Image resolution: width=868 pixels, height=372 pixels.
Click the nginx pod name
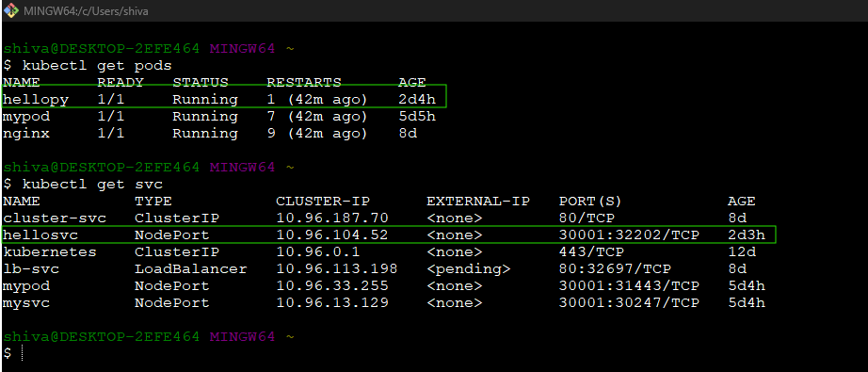coord(26,134)
